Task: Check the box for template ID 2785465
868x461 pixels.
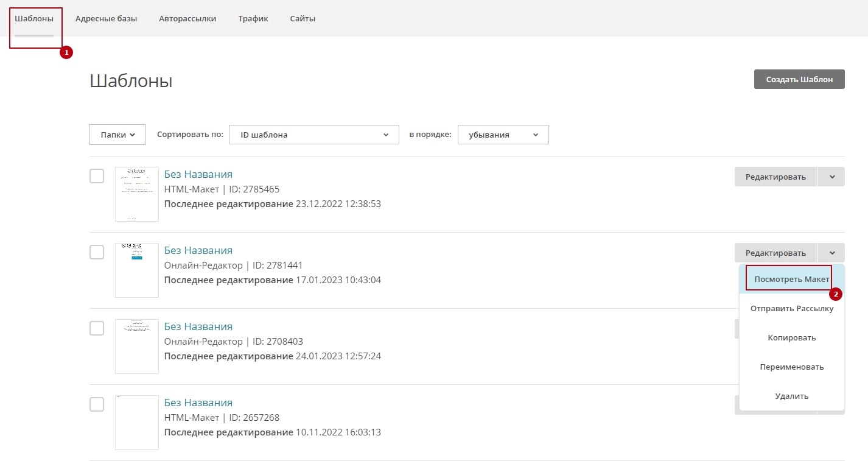Action: [x=97, y=176]
